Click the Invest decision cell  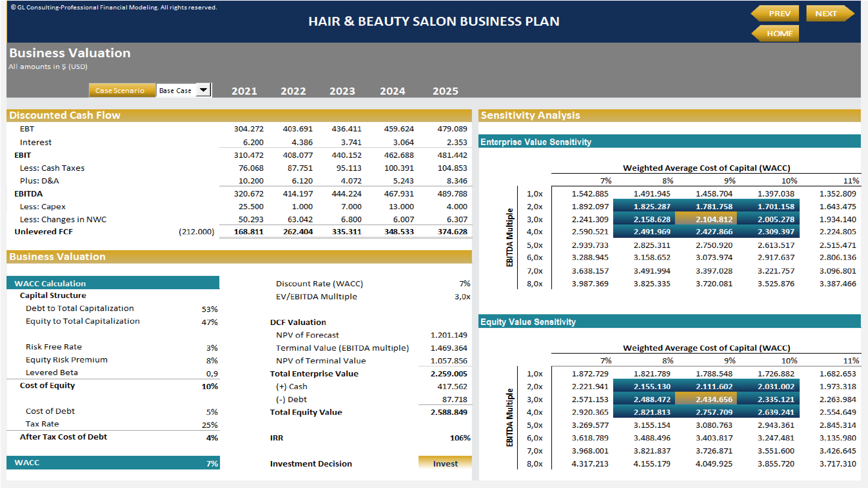(445, 463)
